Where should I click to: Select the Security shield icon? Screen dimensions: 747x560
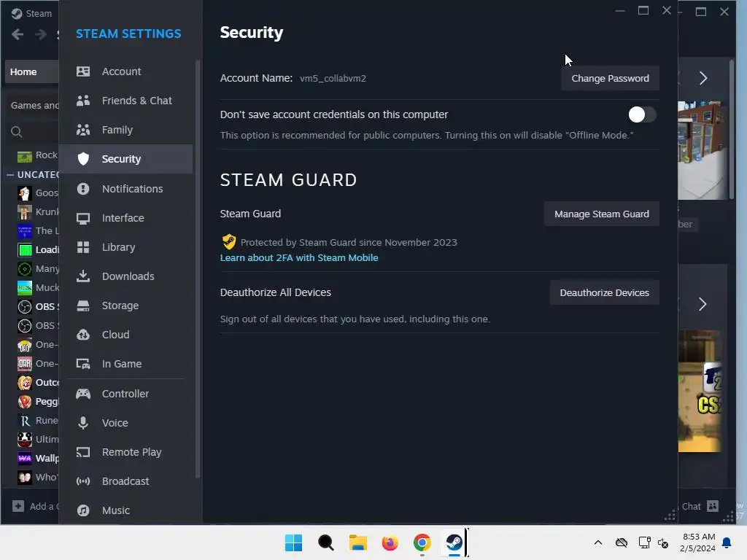coord(83,159)
